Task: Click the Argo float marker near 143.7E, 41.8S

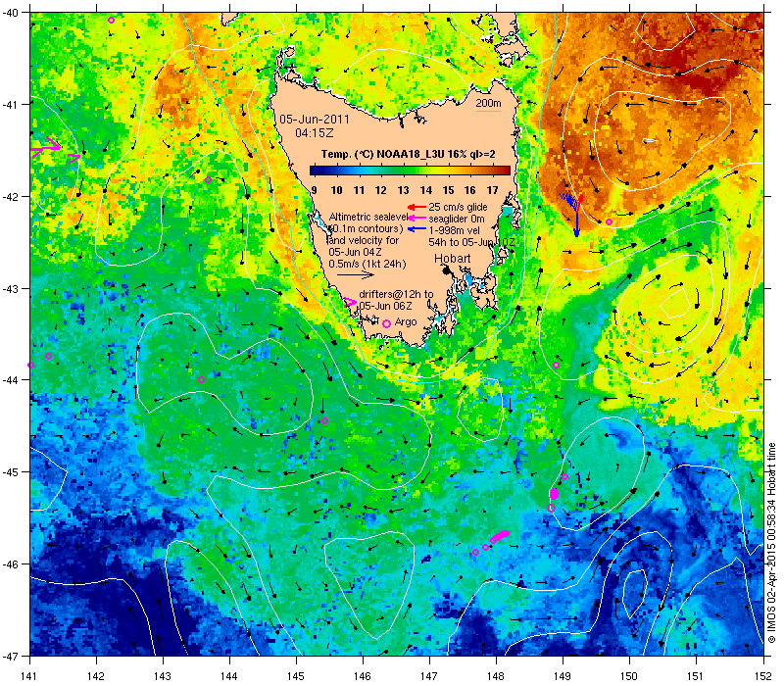Action: (x=209, y=180)
